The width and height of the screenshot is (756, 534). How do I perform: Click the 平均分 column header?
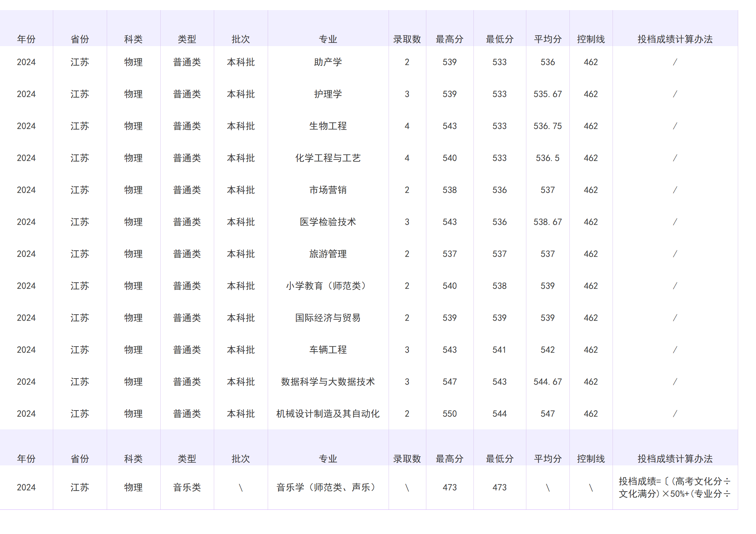(547, 39)
